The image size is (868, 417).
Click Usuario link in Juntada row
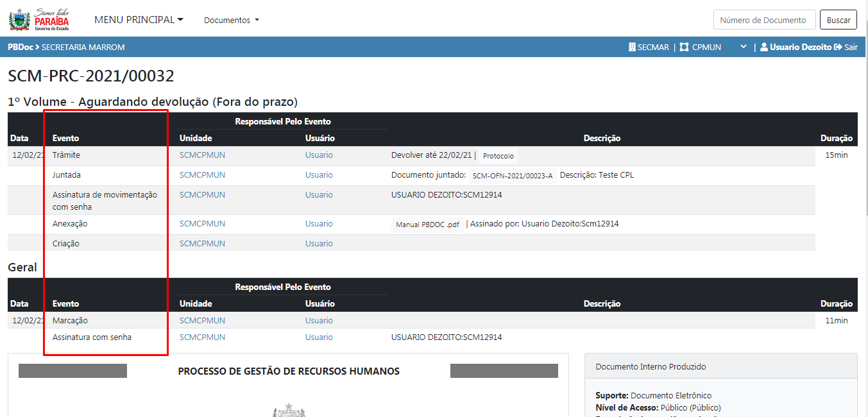tap(319, 175)
